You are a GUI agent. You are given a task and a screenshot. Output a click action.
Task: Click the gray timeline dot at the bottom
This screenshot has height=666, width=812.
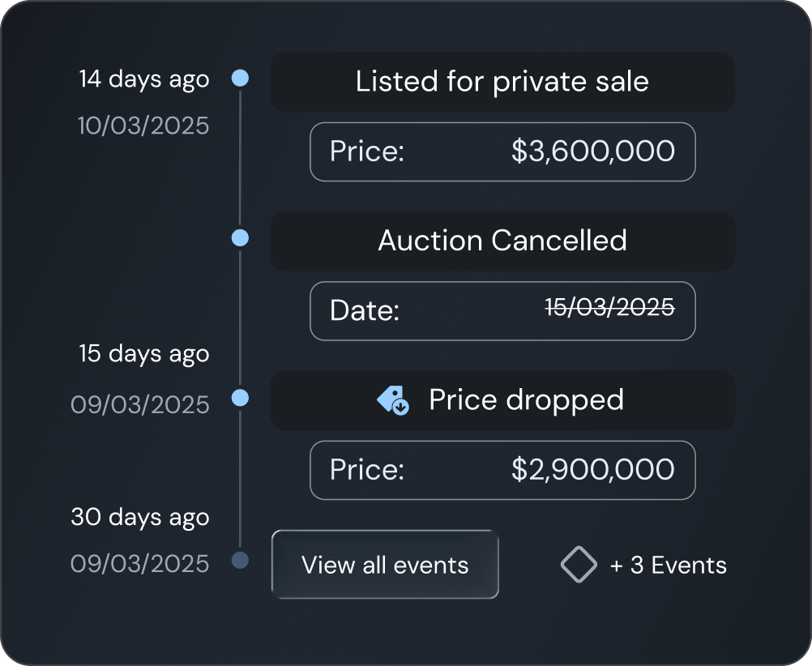click(x=240, y=558)
